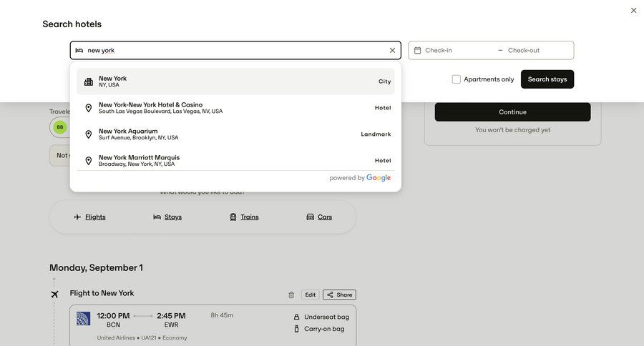Clear the hotel search field text
644x346 pixels.
pyautogui.click(x=392, y=50)
